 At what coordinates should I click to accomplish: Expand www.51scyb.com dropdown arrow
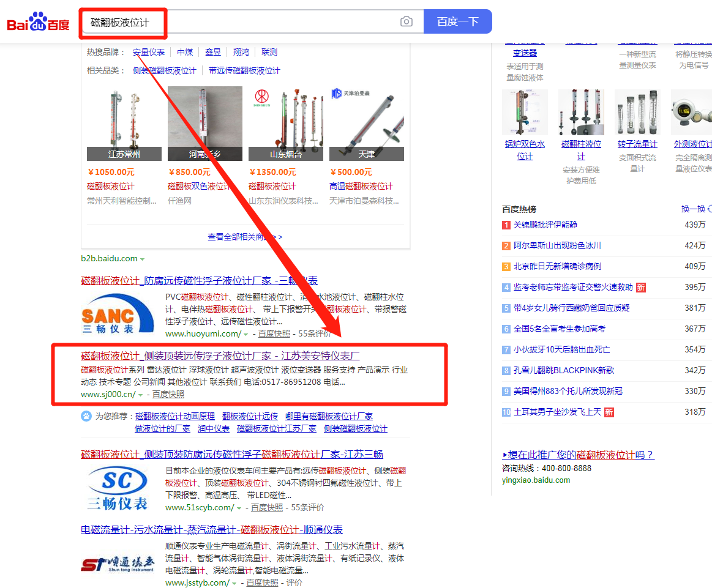click(239, 508)
